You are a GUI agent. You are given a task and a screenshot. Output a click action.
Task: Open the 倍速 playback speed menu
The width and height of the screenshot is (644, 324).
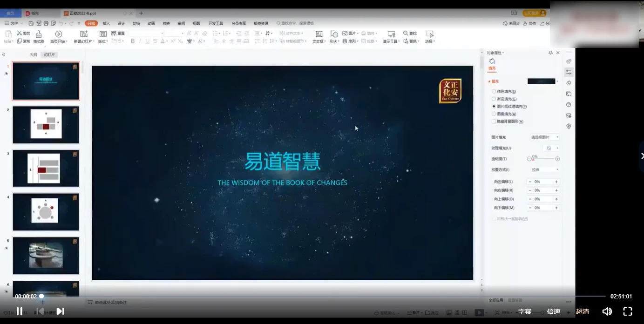[x=554, y=311]
